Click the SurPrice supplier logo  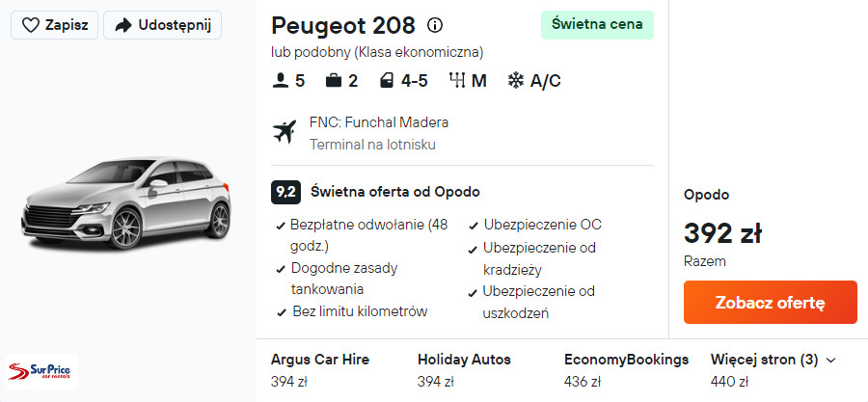(41, 370)
